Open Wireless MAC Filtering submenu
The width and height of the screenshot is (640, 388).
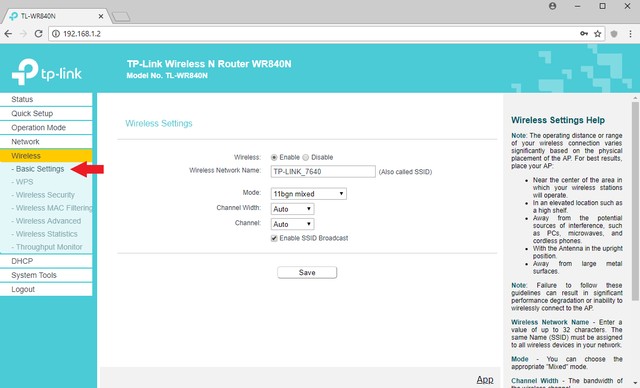point(52,208)
